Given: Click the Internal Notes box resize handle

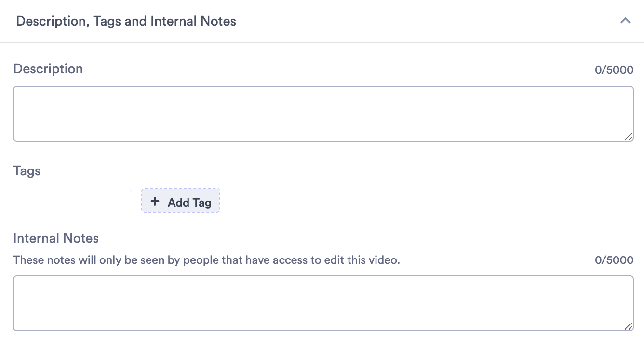Looking at the screenshot, I should pos(629,326).
